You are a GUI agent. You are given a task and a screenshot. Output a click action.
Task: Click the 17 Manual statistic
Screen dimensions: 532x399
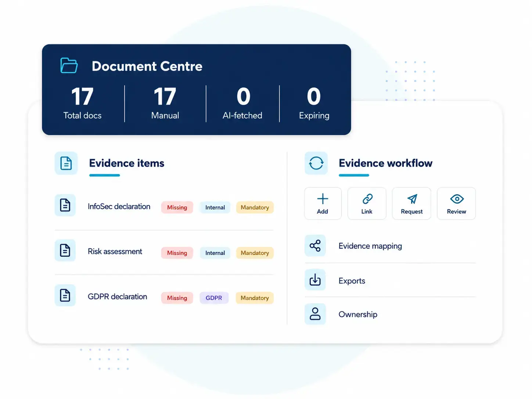(165, 103)
